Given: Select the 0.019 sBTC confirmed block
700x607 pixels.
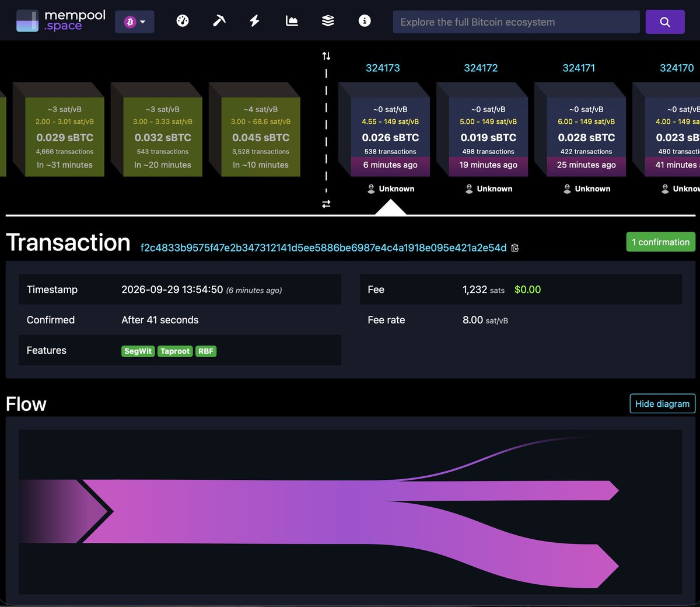Looking at the screenshot, I should (x=488, y=137).
